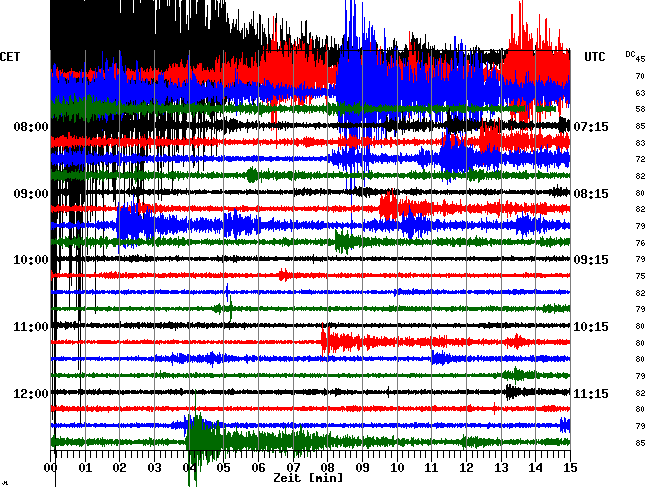Image resolution: width=650 pixels, height=494 pixels.
Task: Click the 08:15 UTC time label
Action: 591,194
